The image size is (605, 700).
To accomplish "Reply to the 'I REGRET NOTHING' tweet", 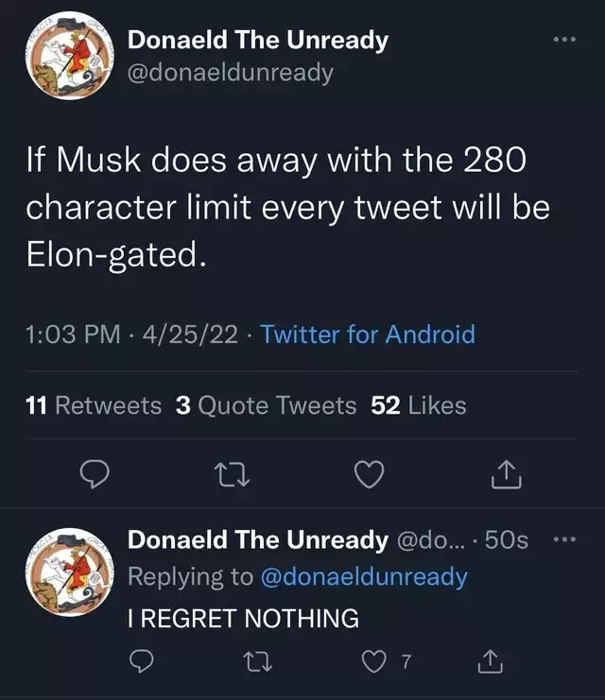I will (142, 662).
